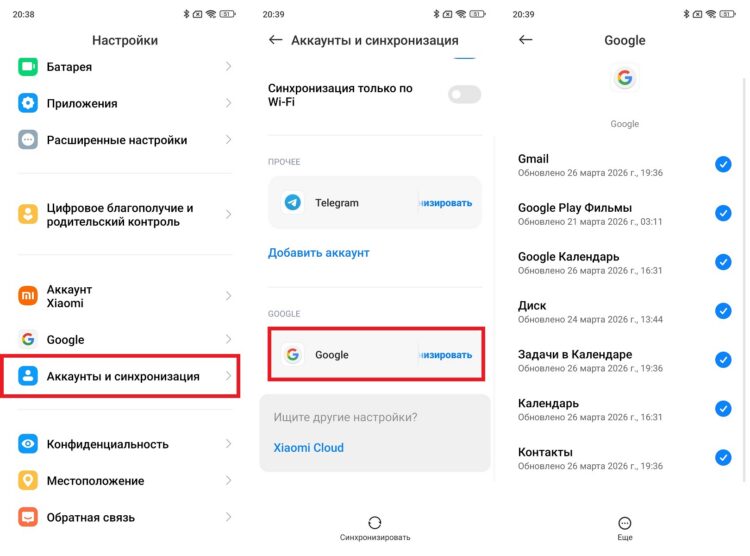Open Обратная связь chevron arrow
750x556 pixels.
pos(228,517)
